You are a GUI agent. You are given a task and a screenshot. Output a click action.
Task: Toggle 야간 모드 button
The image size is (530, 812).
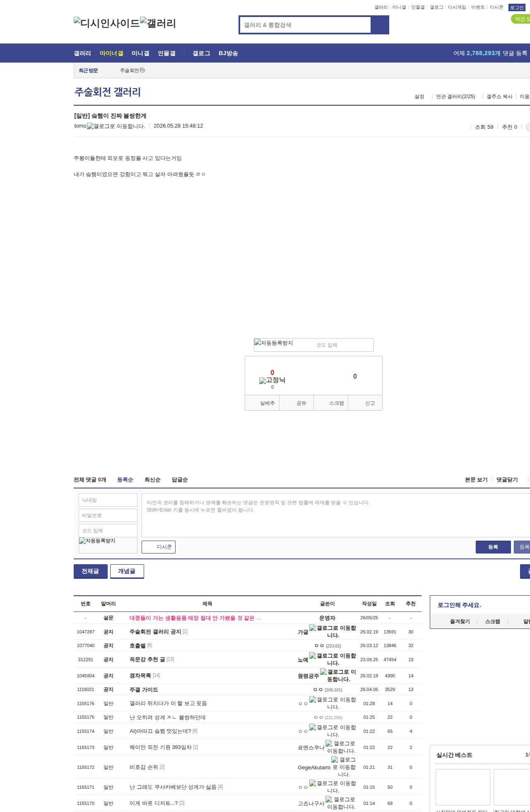tap(521, 19)
